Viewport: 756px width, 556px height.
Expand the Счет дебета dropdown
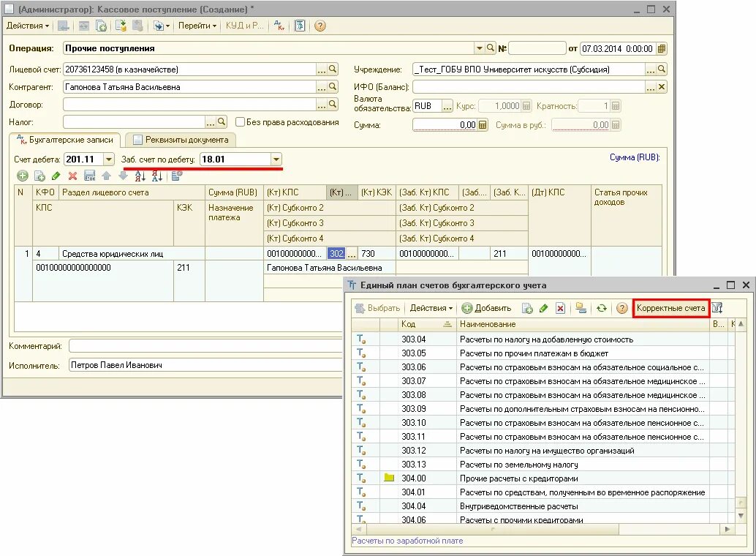click(x=109, y=159)
